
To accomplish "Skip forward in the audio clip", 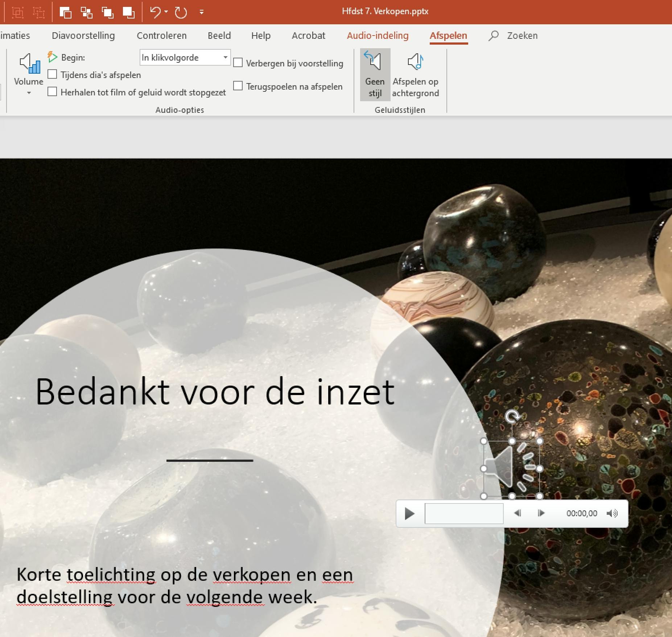I will [x=541, y=513].
